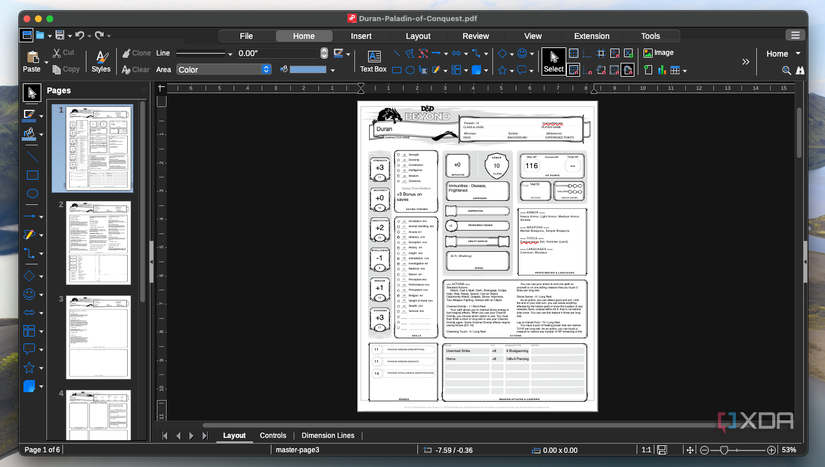Click the zoom magnifier icon in ribbon

point(786,70)
